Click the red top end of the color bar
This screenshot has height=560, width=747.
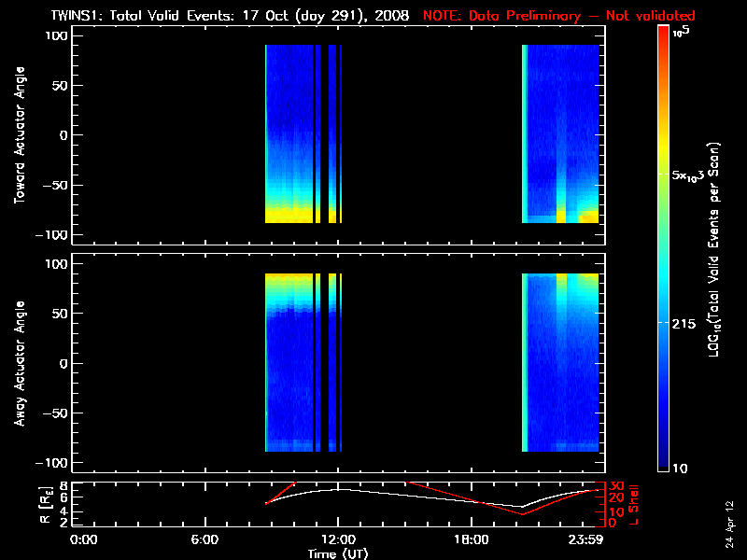(663, 37)
